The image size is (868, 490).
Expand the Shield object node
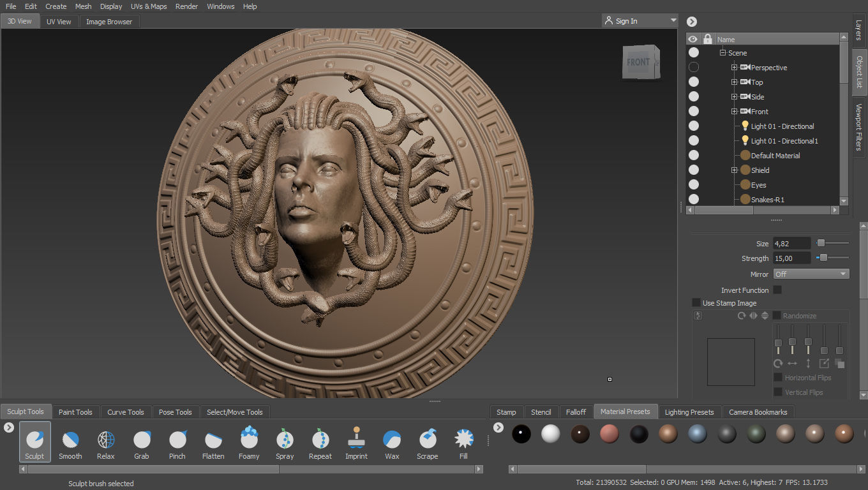[735, 170]
